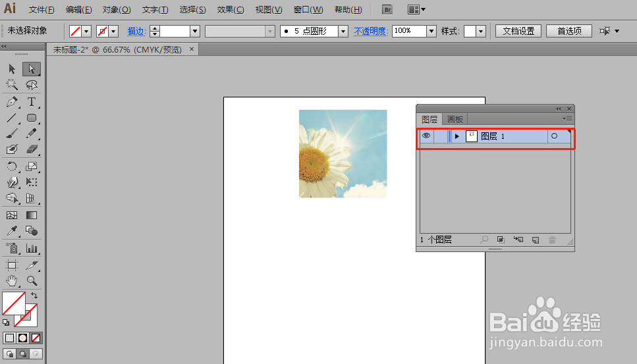Select the Zoom tool

click(31, 281)
